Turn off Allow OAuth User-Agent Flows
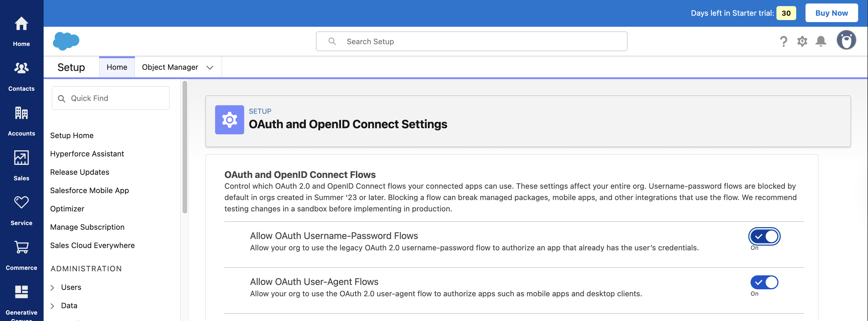 coord(764,282)
